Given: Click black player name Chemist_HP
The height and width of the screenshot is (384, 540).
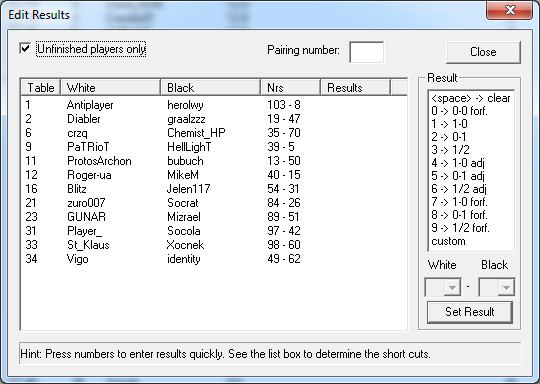Looking at the screenshot, I should 196,133.
